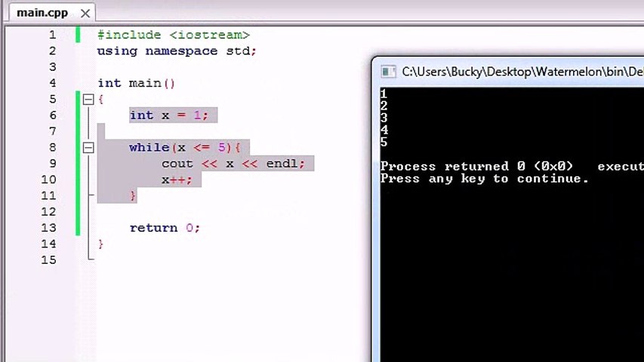Click line number 9 in the margin
Screen dimensions: 644x362
(x=53, y=164)
